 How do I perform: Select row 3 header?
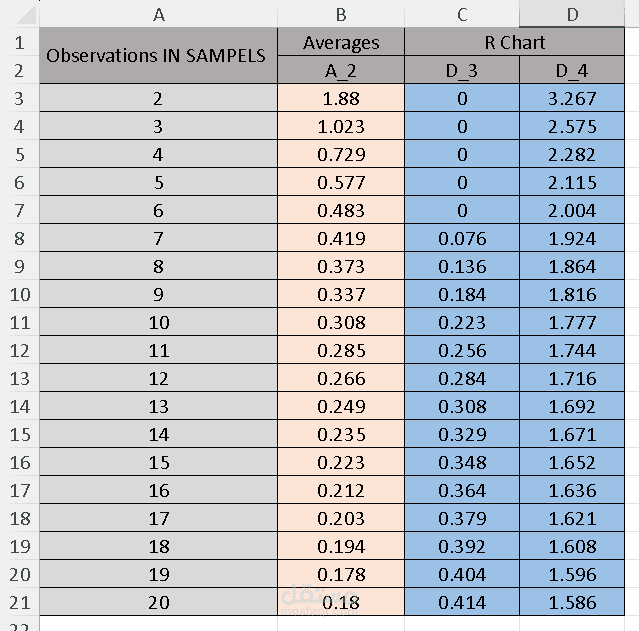click(19, 98)
